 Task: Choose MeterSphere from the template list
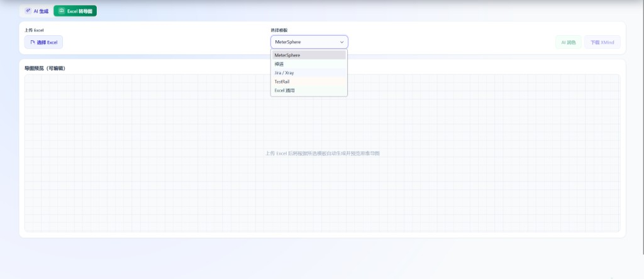309,55
